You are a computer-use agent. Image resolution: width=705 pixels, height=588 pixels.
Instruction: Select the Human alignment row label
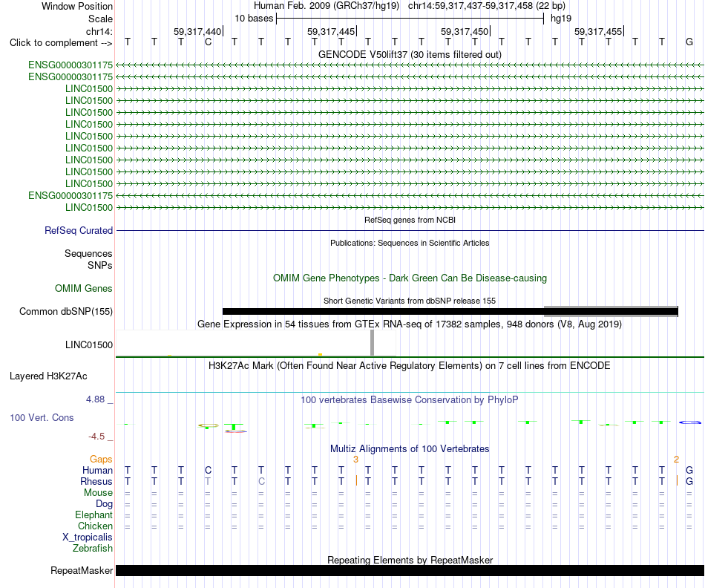click(x=97, y=470)
